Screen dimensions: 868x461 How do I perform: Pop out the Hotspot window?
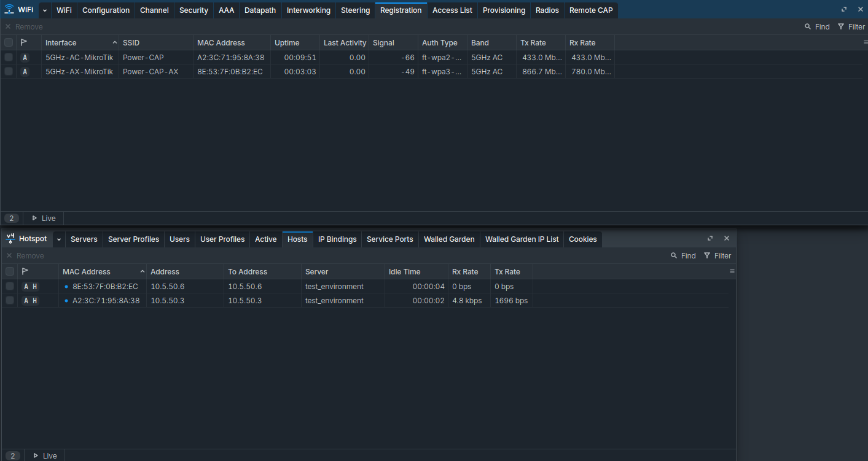point(710,239)
